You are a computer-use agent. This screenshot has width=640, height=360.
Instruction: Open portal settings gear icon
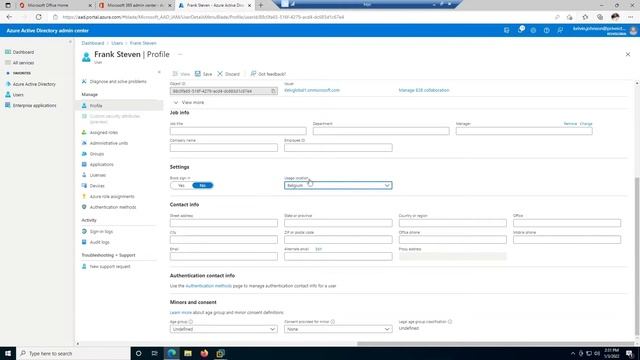[533, 30]
